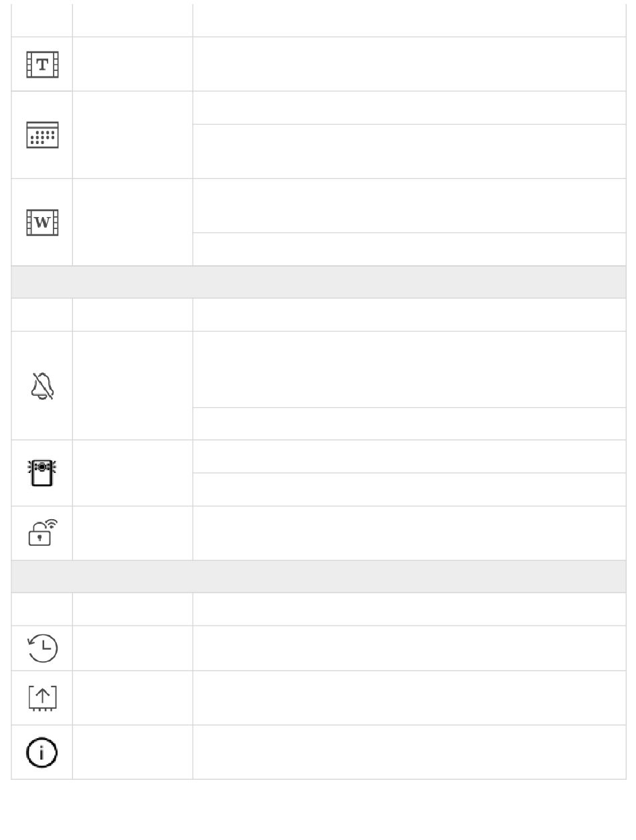This screenshot has width=636, height=840.
Task: Select the grey section header above the bell row
Action: [x=319, y=282]
